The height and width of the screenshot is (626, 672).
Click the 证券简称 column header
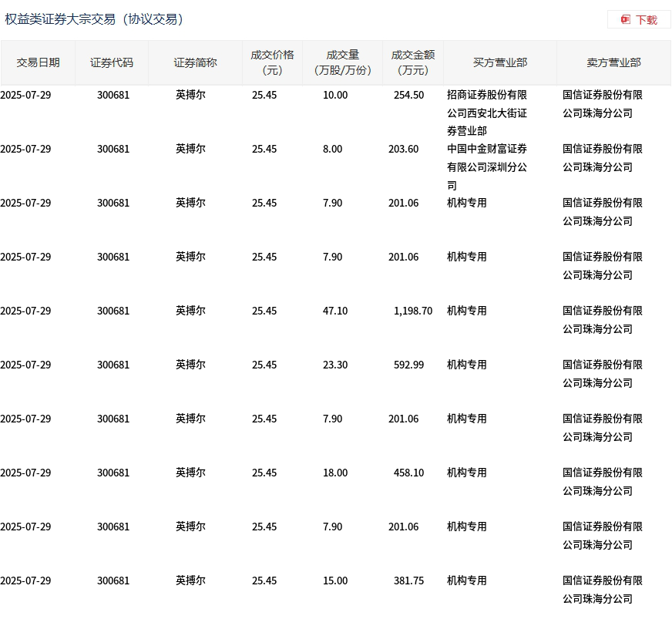(x=195, y=62)
